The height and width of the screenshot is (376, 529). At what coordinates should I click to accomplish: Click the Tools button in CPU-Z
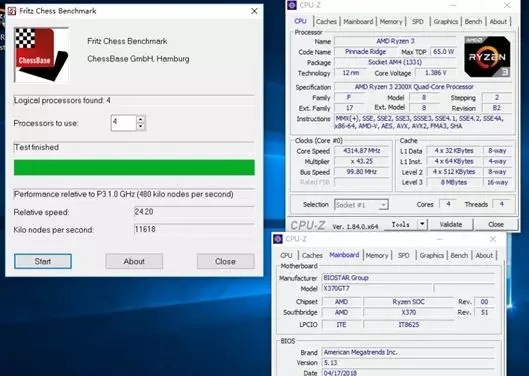400,224
